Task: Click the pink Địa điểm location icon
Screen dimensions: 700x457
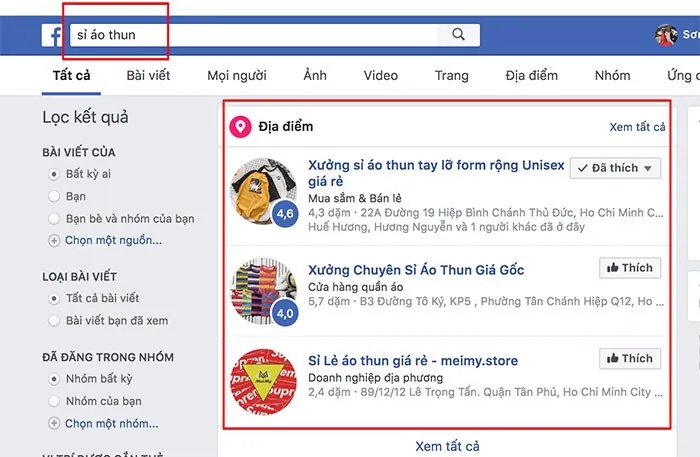Action: coord(240,127)
